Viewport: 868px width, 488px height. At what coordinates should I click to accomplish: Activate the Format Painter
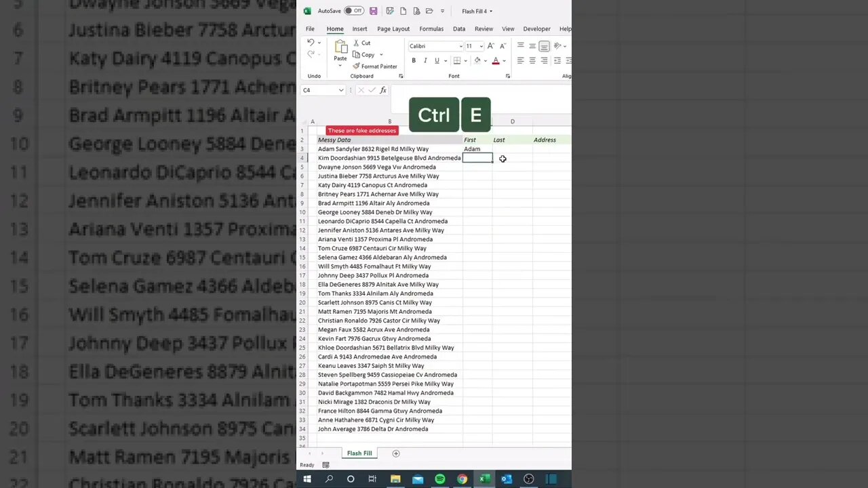click(x=375, y=66)
